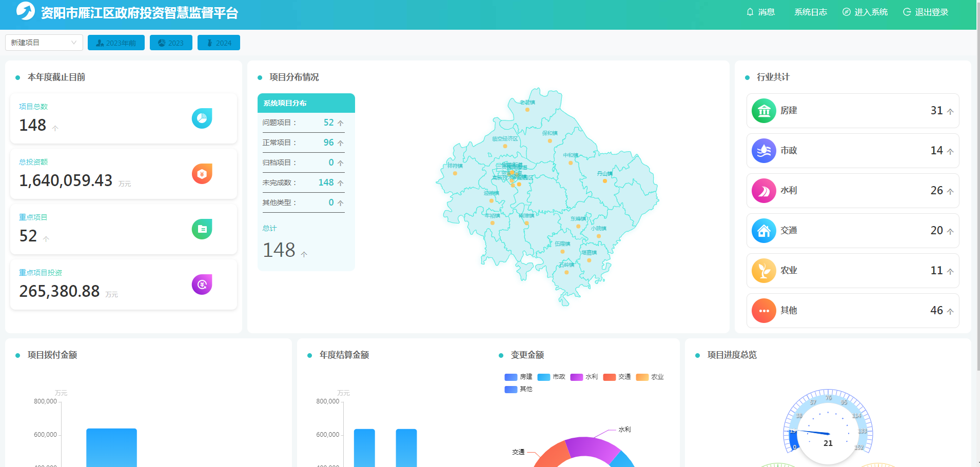Click the 农业 yellow plant icon
Screen dimensions: 980x467
[764, 271]
